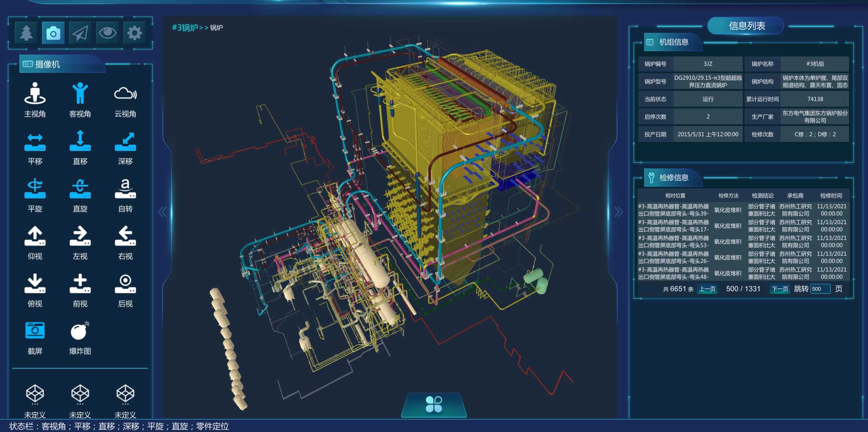Open the tree scene tab

26,33
